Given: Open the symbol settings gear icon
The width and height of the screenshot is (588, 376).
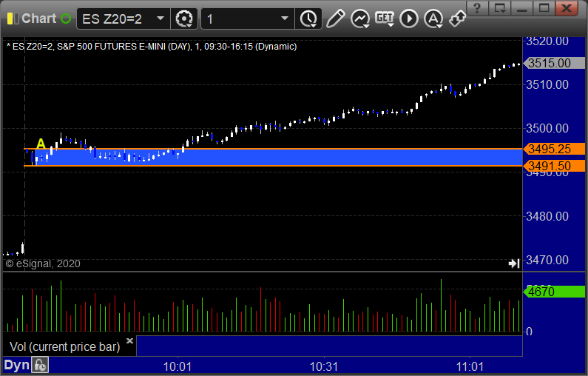Looking at the screenshot, I should [184, 19].
